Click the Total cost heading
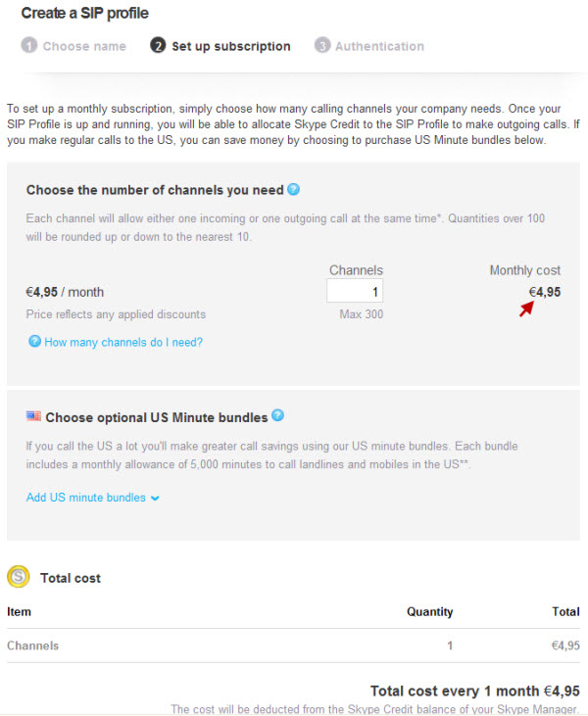 (x=71, y=578)
